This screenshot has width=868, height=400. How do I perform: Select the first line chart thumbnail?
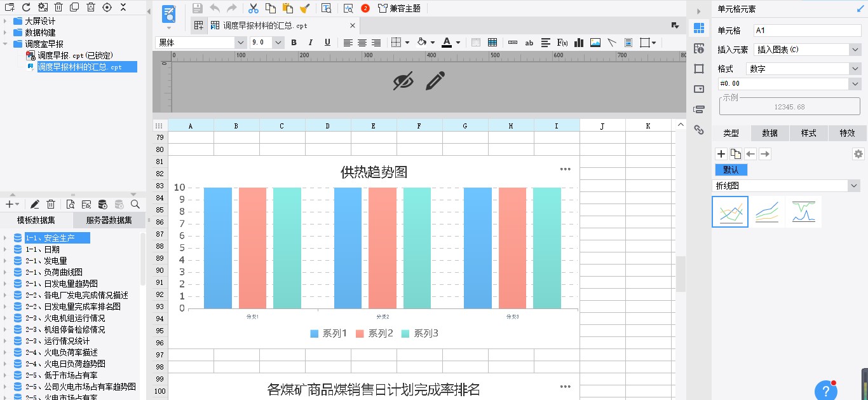(730, 212)
